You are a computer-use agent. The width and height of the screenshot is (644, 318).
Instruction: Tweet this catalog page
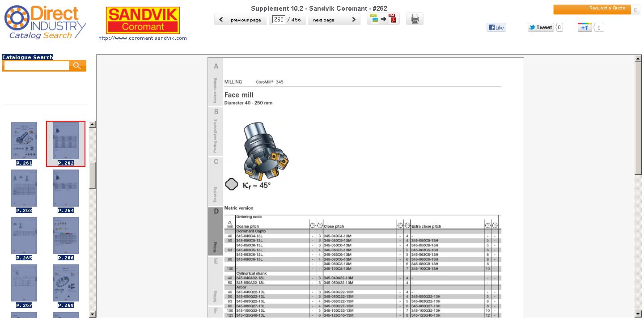541,27
